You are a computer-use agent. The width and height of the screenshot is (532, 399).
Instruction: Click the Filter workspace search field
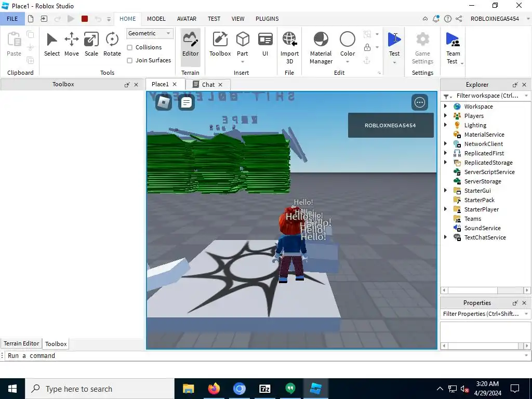487,96
